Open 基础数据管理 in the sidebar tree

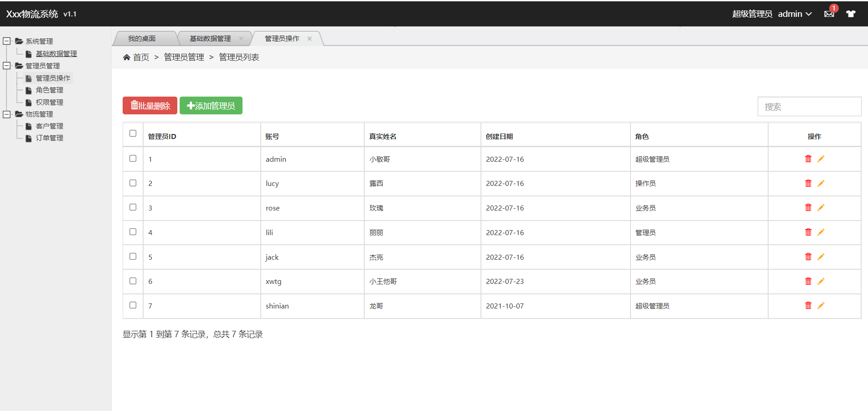pos(56,53)
